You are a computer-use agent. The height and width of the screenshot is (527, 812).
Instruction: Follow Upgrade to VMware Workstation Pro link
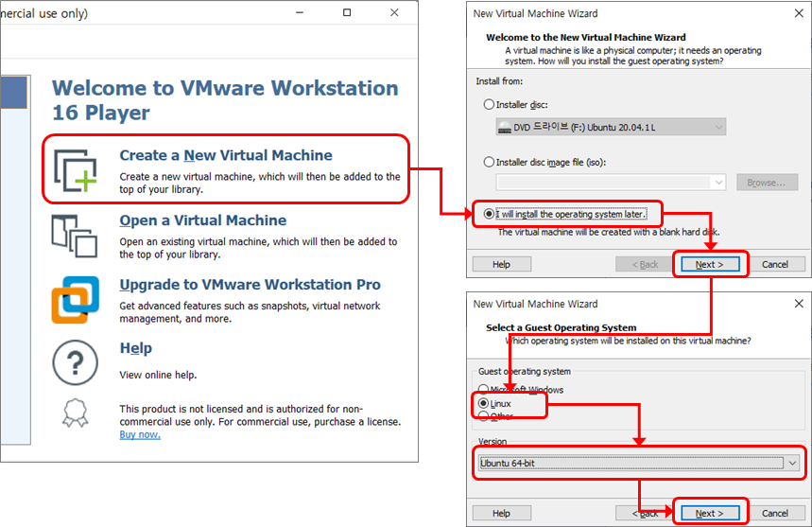(x=250, y=285)
